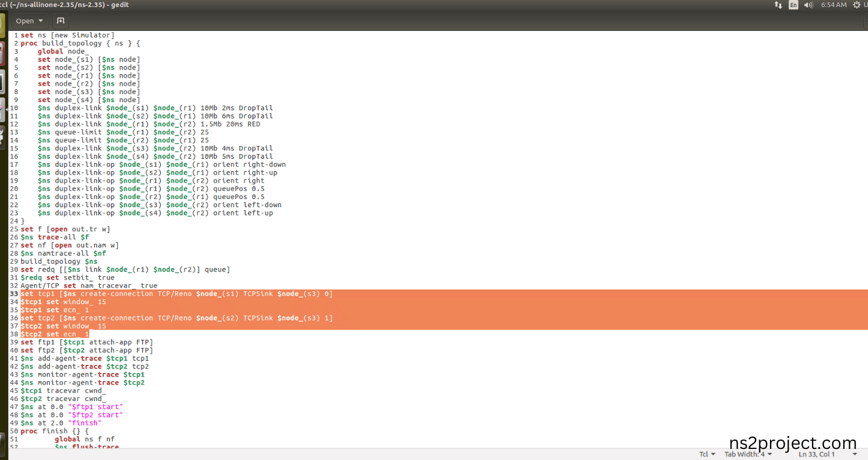
Task: Open the En keyboard layout indicator
Action: pyautogui.click(x=793, y=5)
